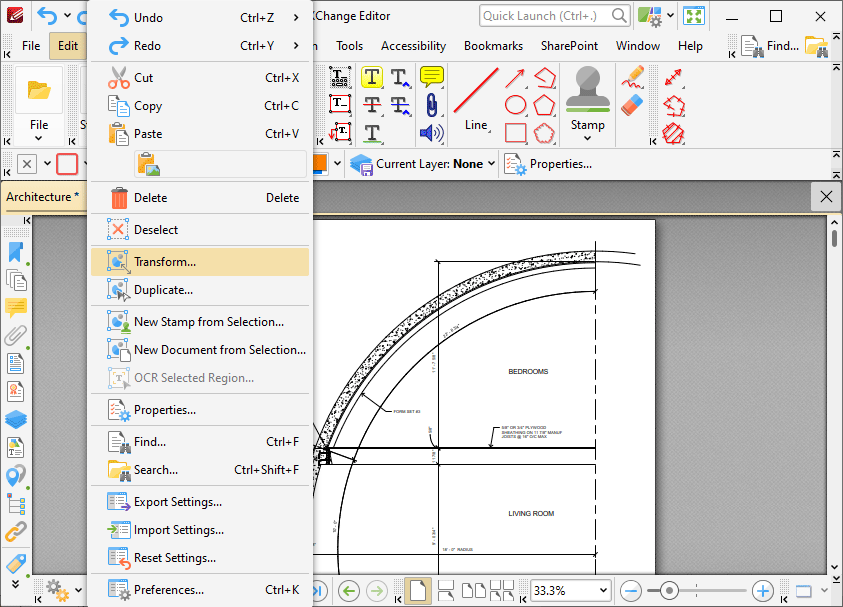Open the Links side panel
843x607 pixels.
(16, 531)
